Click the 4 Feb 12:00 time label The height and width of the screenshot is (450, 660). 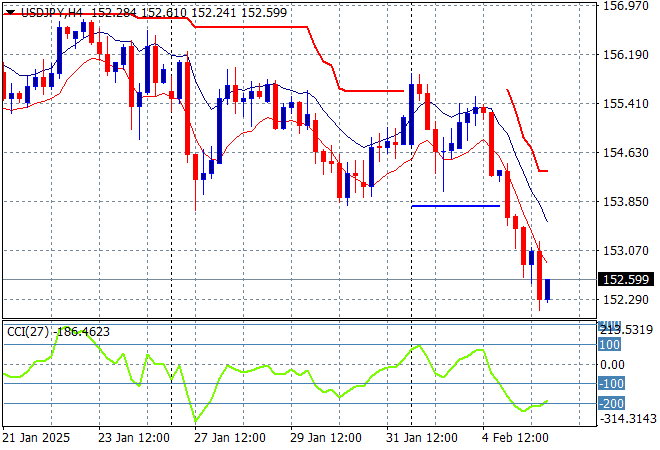(x=515, y=438)
